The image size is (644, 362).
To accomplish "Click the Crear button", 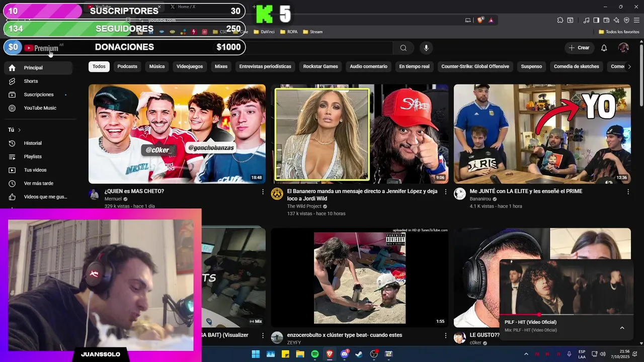I will point(579,48).
